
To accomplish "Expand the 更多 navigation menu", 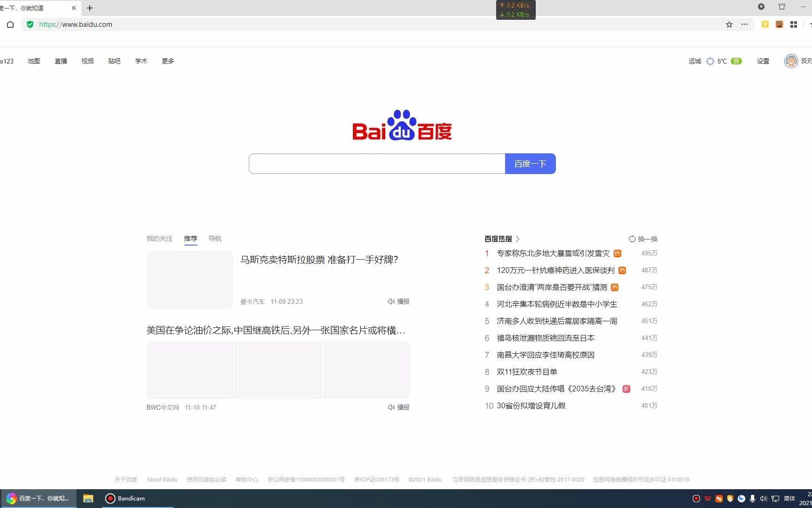I will click(x=167, y=61).
